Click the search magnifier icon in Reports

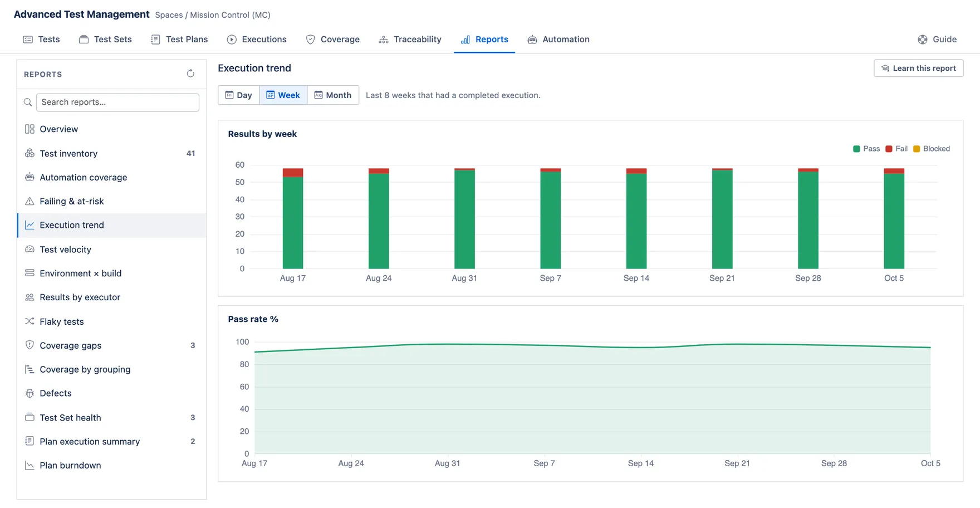[x=28, y=102]
